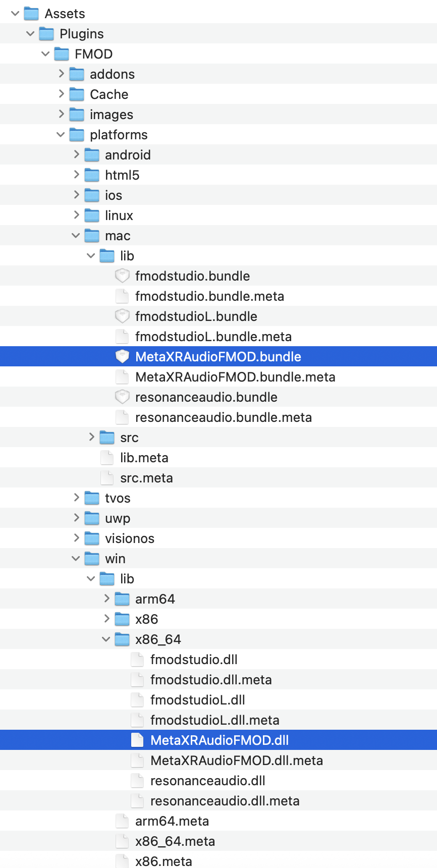Select the file name fmodstudioL.bundle.meta
Screen dimensions: 437x868
(x=213, y=337)
